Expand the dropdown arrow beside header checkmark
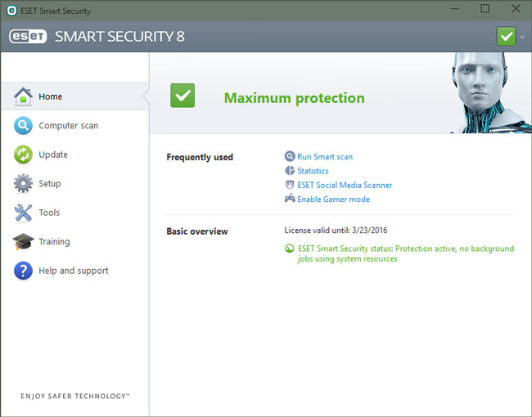The image size is (532, 417). [x=522, y=37]
